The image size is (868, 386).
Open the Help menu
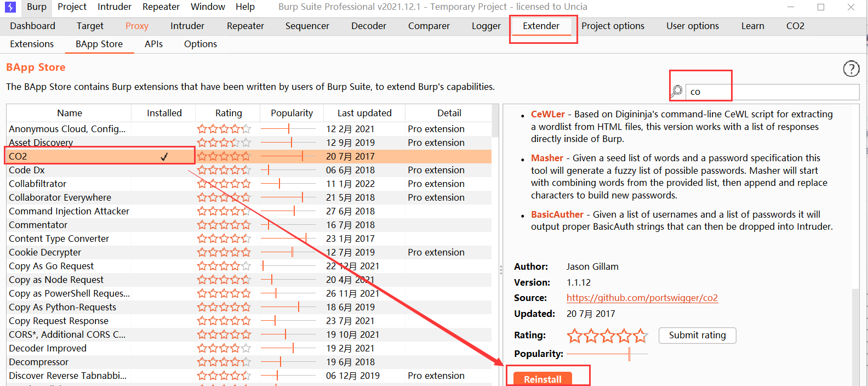245,7
